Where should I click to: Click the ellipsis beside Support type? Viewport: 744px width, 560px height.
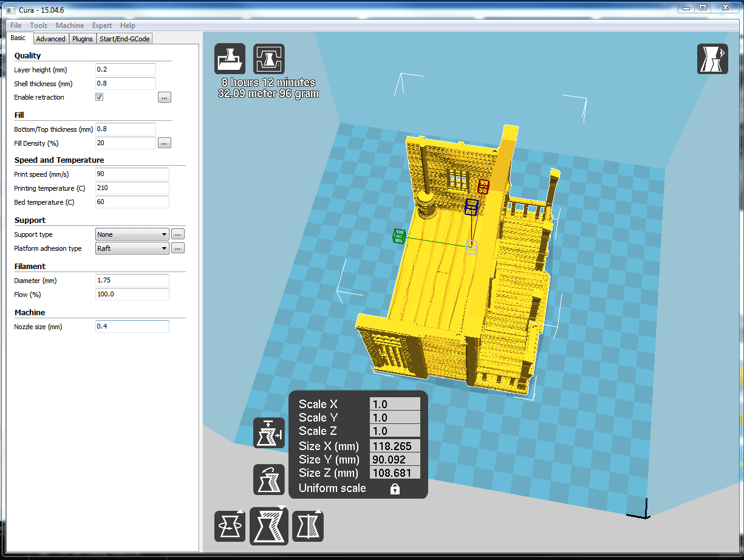click(178, 234)
